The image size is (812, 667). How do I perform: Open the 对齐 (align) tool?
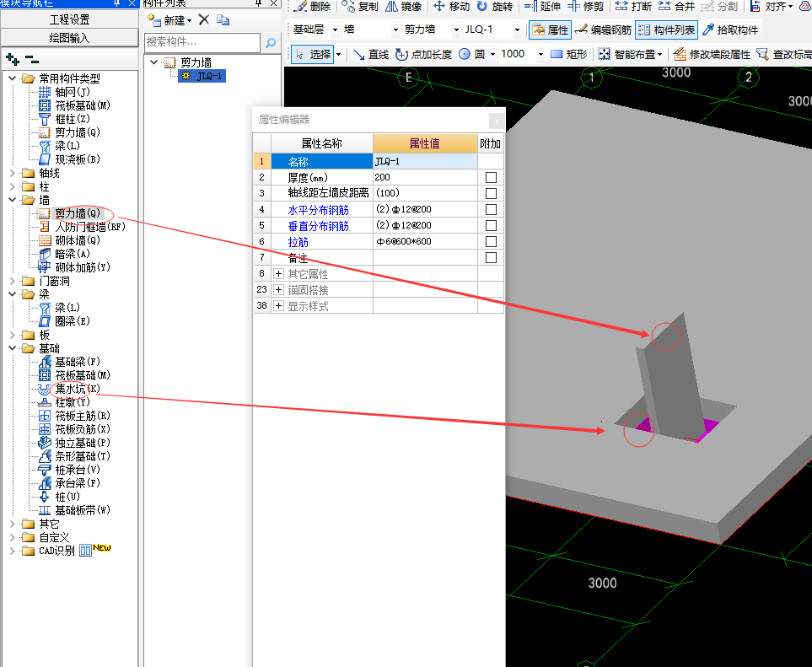772,6
